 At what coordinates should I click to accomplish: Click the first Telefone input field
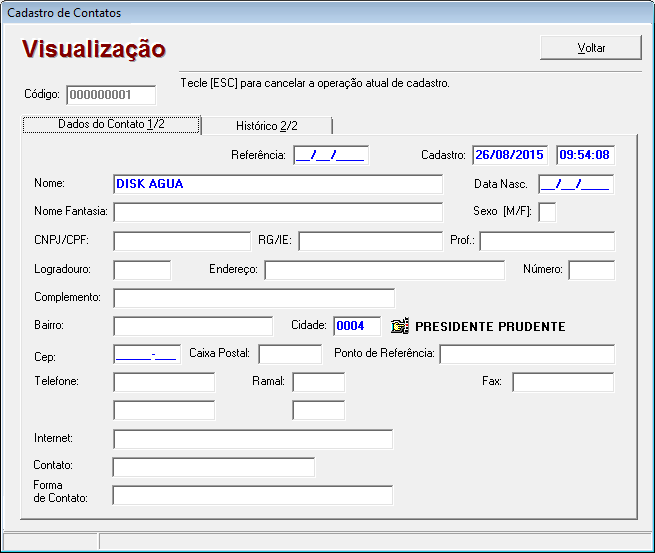pyautogui.click(x=164, y=382)
